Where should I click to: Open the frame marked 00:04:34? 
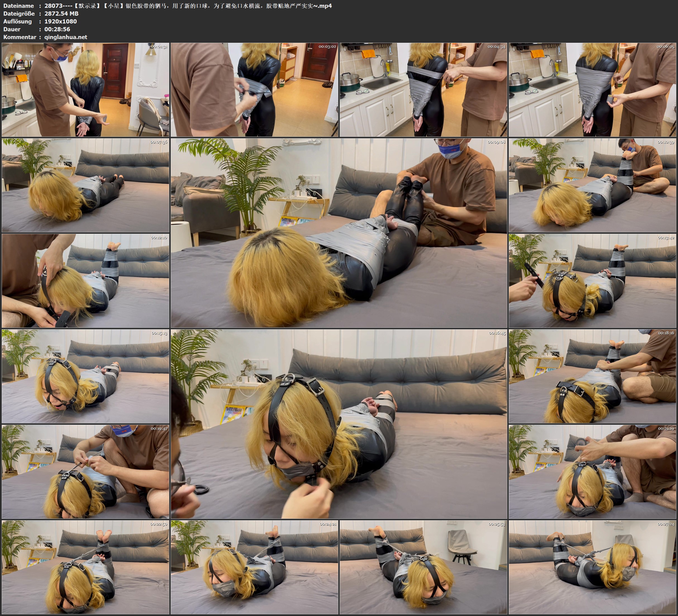[423, 89]
